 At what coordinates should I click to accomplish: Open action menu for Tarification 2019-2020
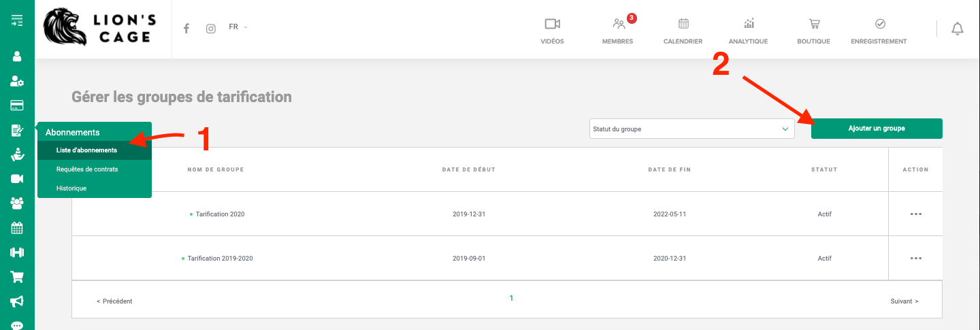915,258
